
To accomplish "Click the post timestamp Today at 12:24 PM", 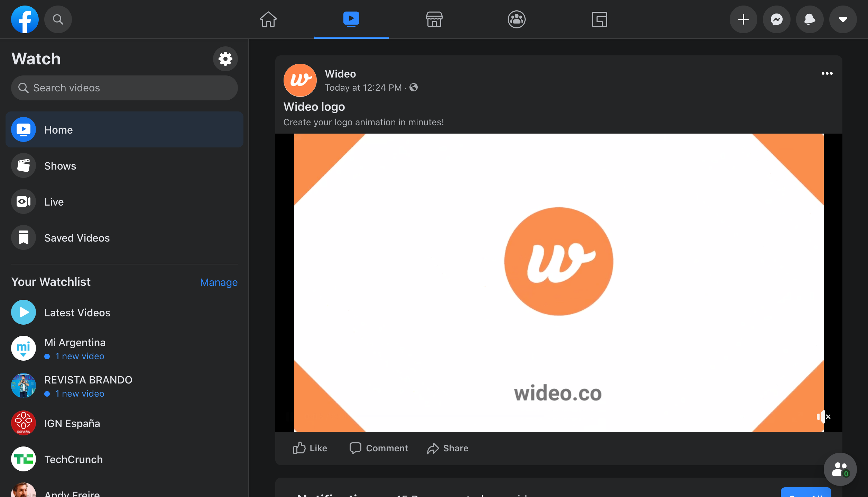I will 363,88.
